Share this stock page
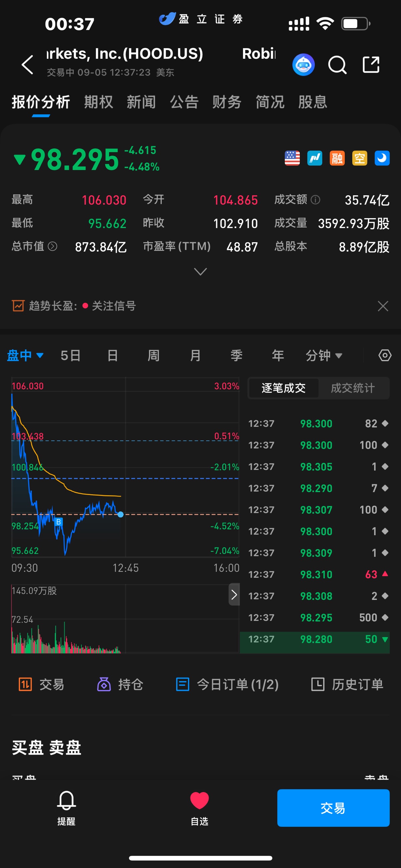Image resolution: width=401 pixels, height=868 pixels. pyautogui.click(x=371, y=65)
